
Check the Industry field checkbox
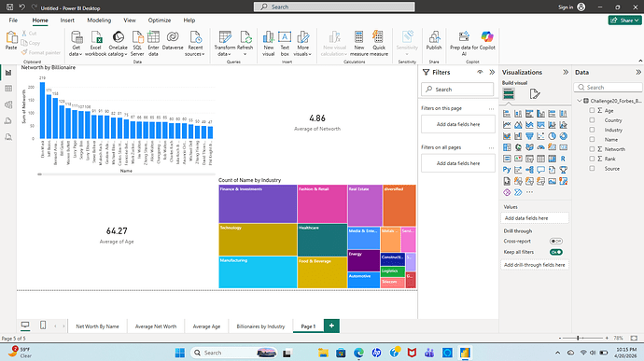(x=592, y=130)
